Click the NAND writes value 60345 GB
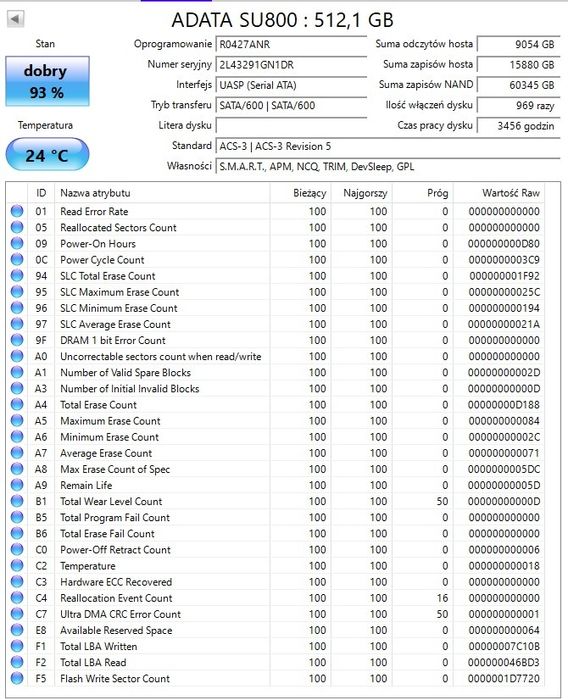The height and width of the screenshot is (699, 568). [x=518, y=85]
